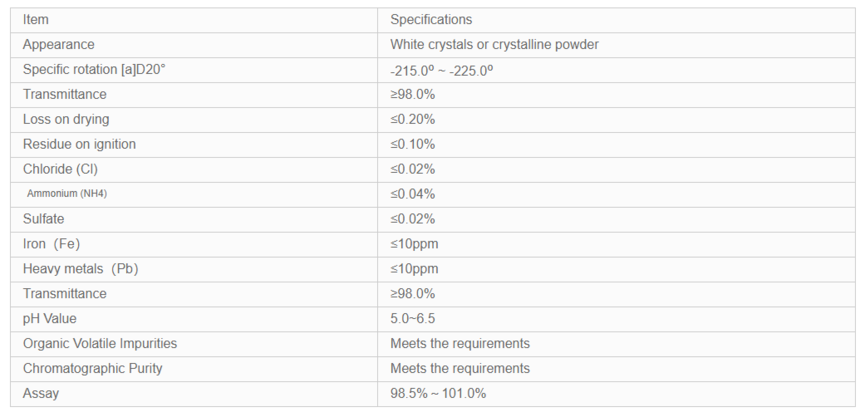Select the Ammonium (NH4) cell
The height and width of the screenshot is (417, 860).
coord(194,194)
